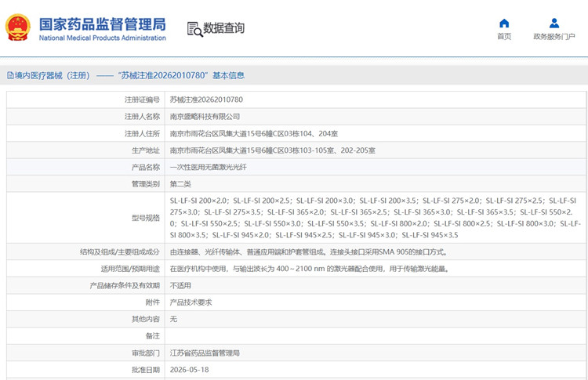Image resolution: width=588 pixels, height=380 pixels.
Task: Select the 备注 label
Action: pyautogui.click(x=153, y=336)
